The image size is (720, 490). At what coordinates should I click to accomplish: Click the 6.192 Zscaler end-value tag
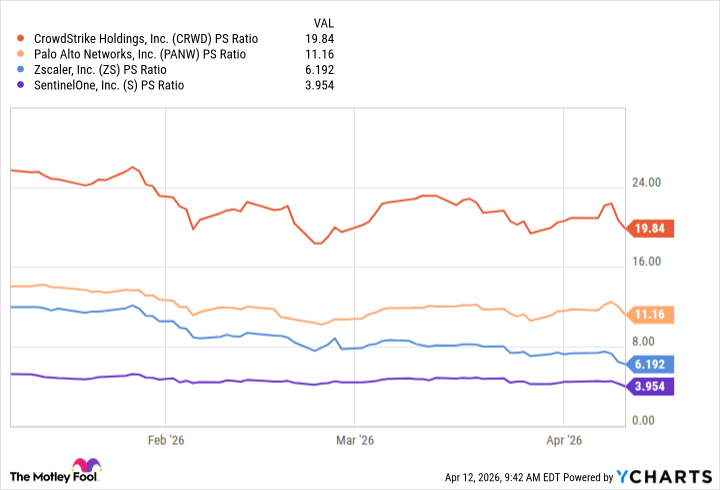[652, 364]
